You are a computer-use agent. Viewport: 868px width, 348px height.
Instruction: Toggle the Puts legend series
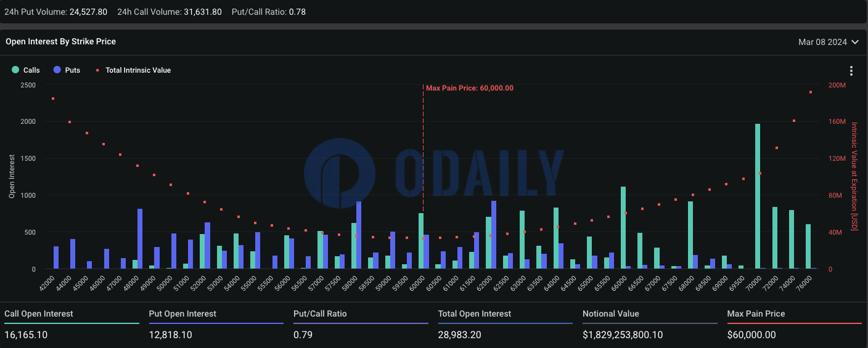point(67,70)
